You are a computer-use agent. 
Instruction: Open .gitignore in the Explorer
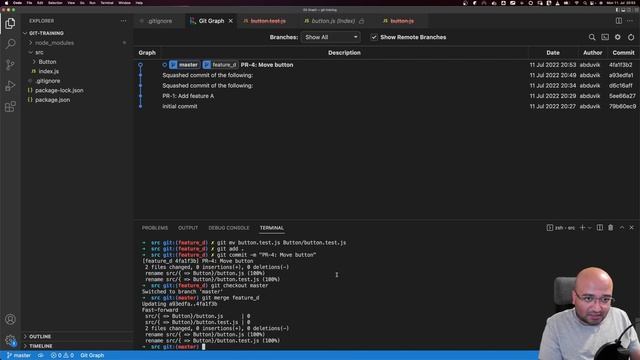[x=48, y=81]
